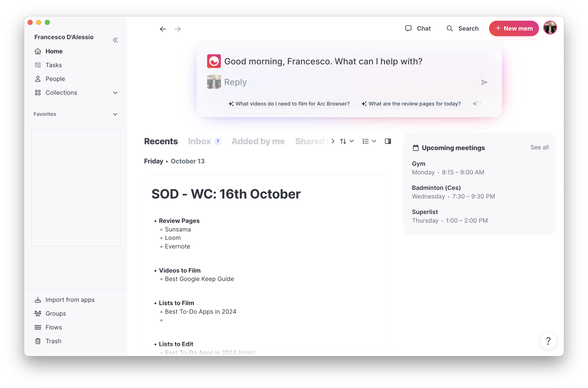Collapse the sidebar with the double-chevron
This screenshot has width=588, height=388.
[115, 40]
